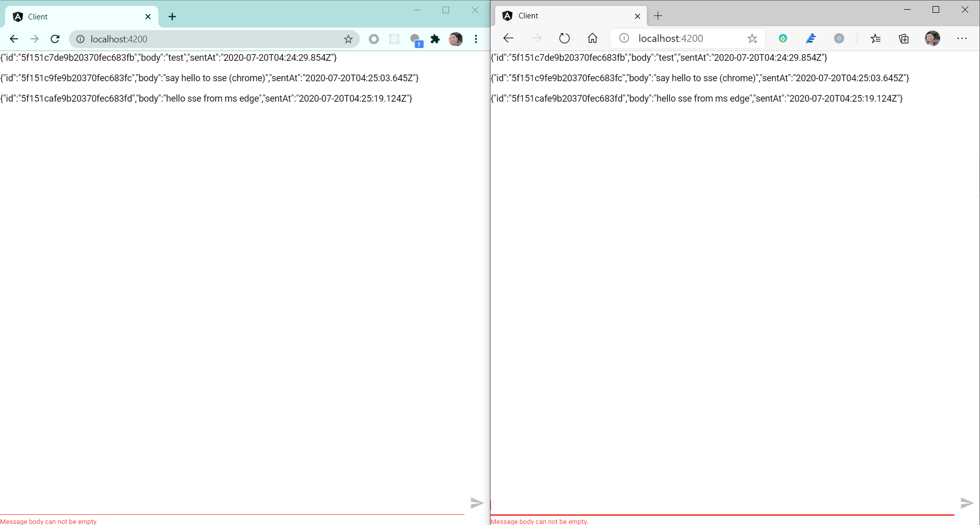
Task: Open a new tab in Edge
Action: point(658,16)
